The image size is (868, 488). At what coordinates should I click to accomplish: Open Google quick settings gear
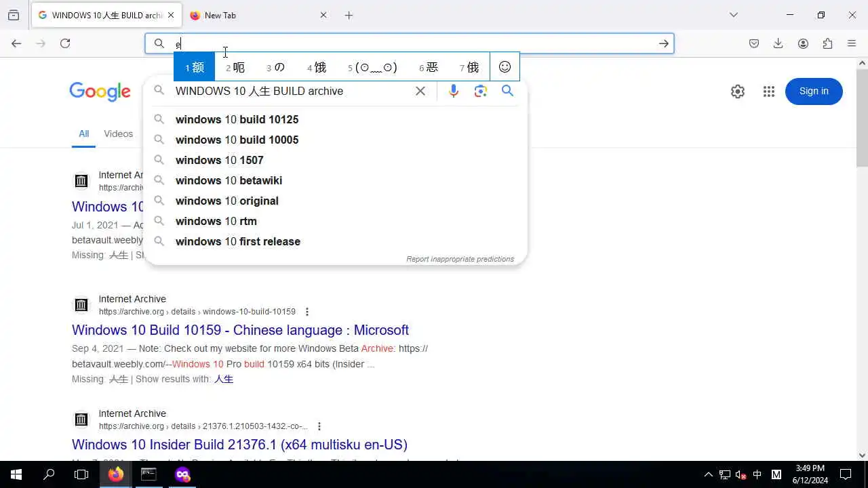pos(738,91)
